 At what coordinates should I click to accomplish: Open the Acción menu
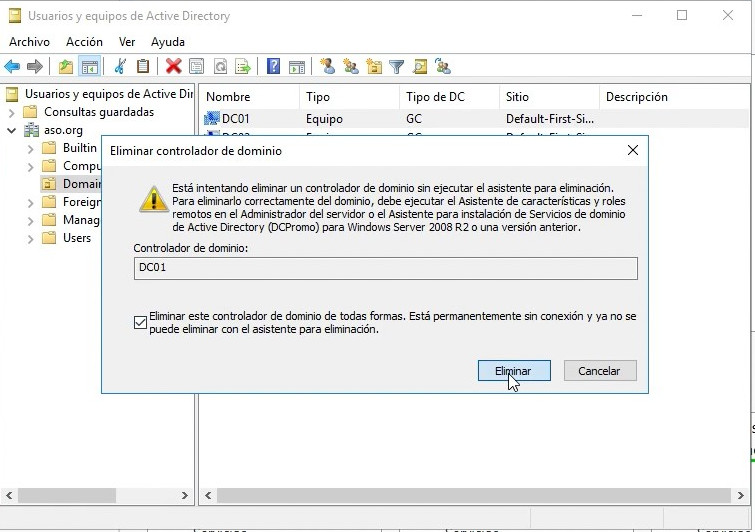(x=84, y=42)
